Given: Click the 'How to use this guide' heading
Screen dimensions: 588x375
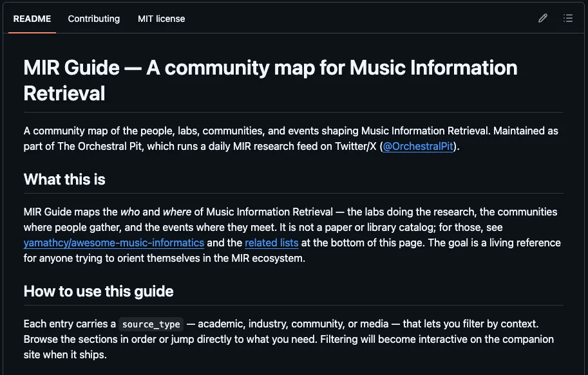Looking at the screenshot, I should [x=99, y=291].
